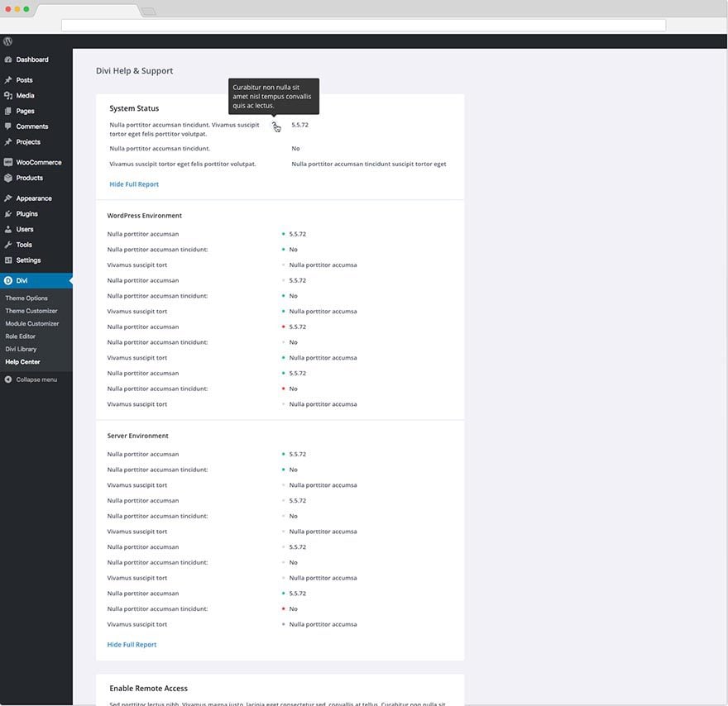Click the browser address bar
Viewport: 728px width, 706px height.
coord(363,25)
